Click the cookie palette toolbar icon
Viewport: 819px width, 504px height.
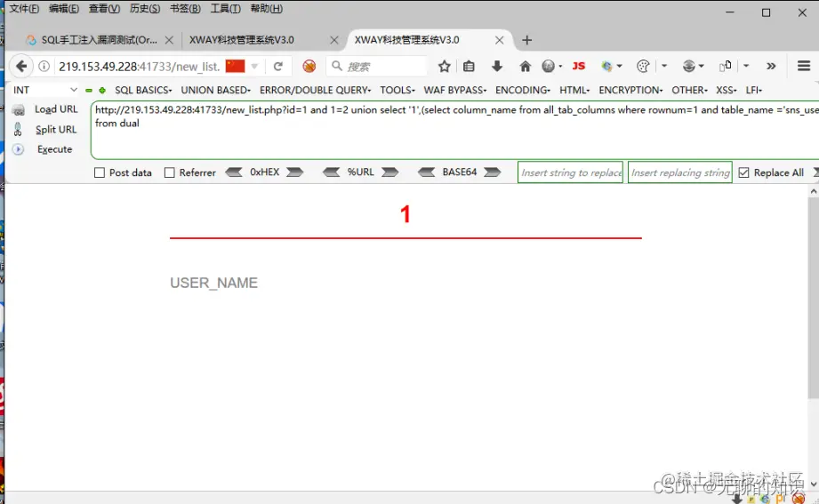point(643,67)
